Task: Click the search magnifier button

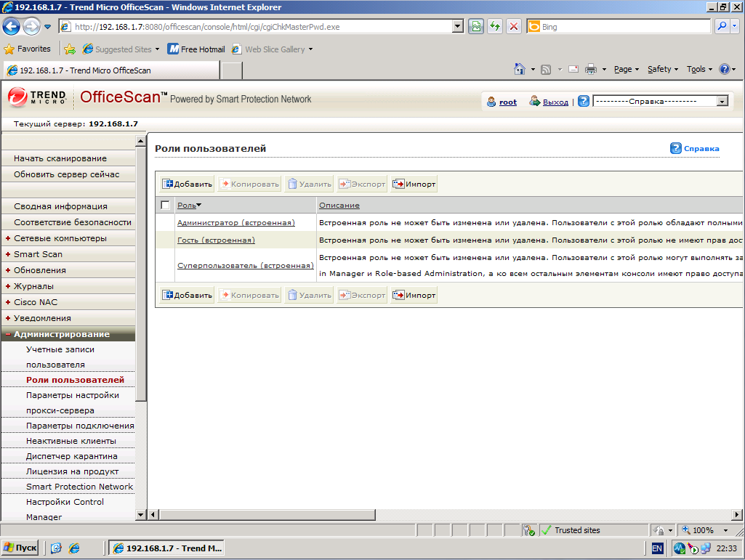Action: 722,27
